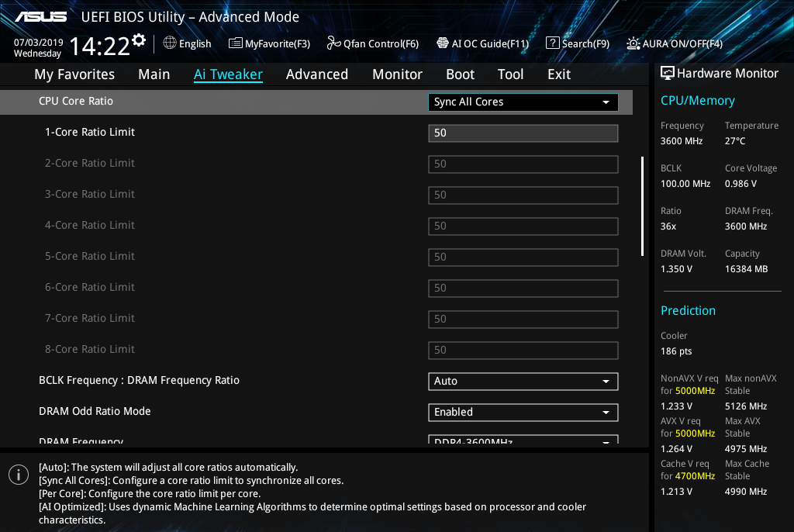Click the 3-Core Ratio Limit field
The height and width of the screenshot is (532, 794).
[523, 195]
